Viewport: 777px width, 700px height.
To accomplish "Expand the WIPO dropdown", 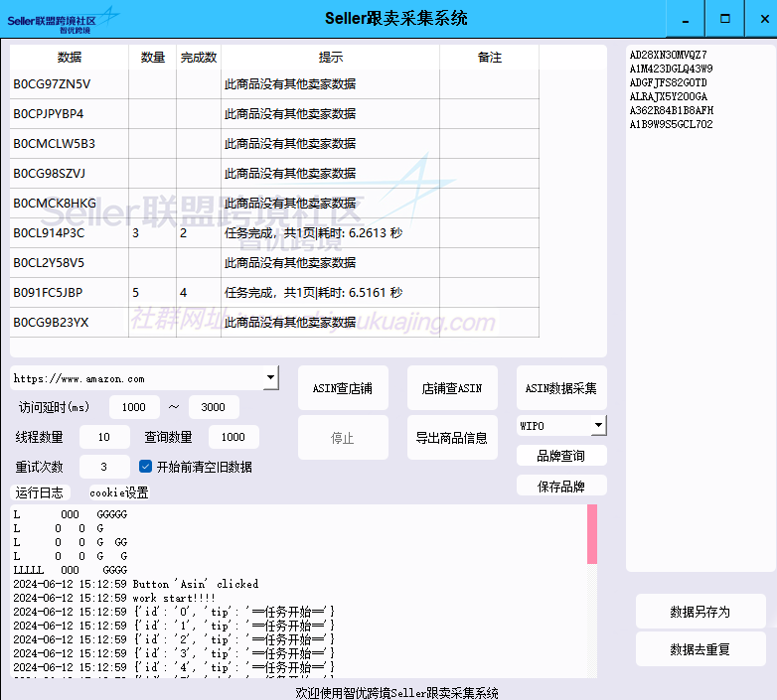I will point(598,425).
